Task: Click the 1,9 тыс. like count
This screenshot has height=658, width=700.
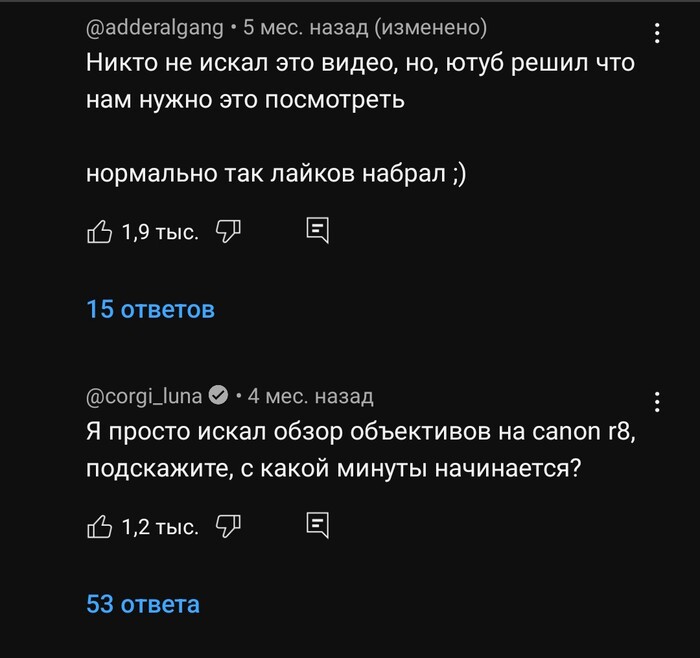Action: pos(160,233)
